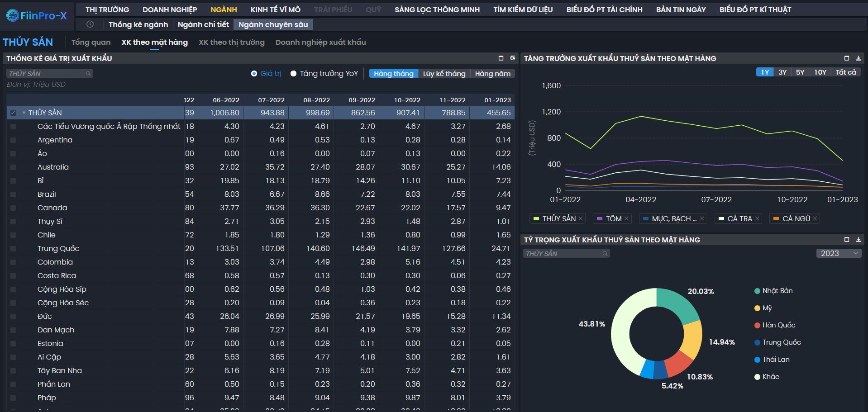The image size is (868, 412).
Task: Export the statistics table to Excel
Action: point(513,58)
